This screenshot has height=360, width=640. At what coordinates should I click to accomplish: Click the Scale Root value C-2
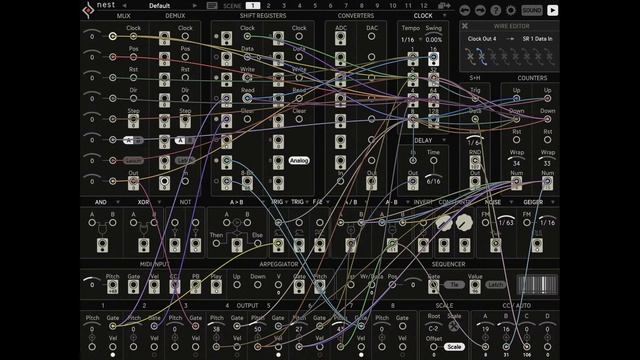pos(433,329)
